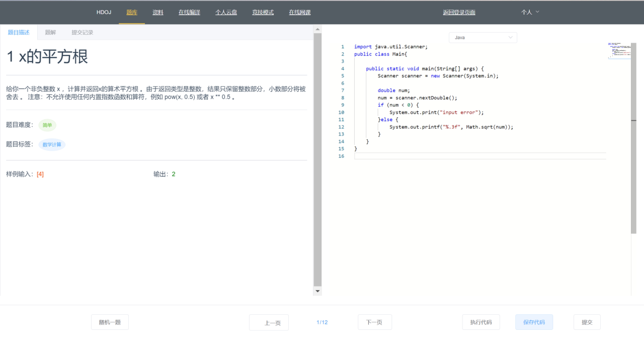
Task: Click the HDOJ nav item
Action: [104, 12]
